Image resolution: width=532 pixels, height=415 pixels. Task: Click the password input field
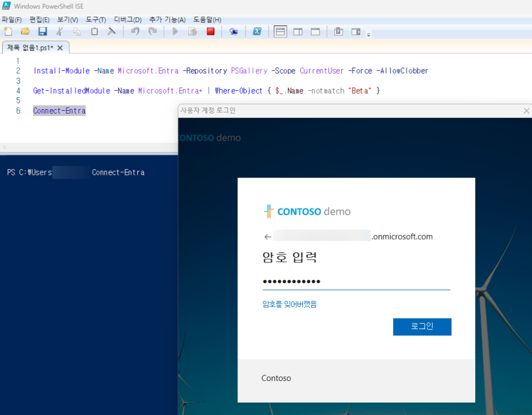click(x=356, y=282)
